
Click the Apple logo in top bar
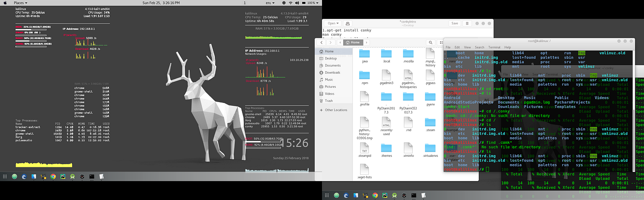pos(5,3)
